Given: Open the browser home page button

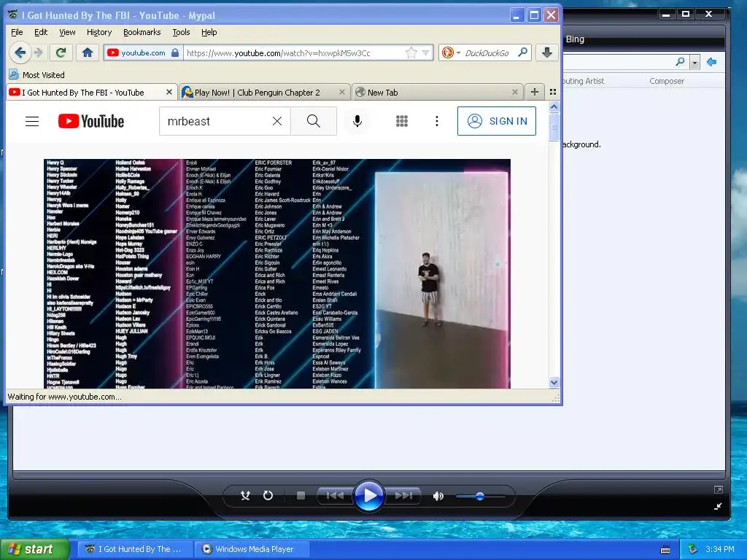Looking at the screenshot, I should click(x=88, y=52).
